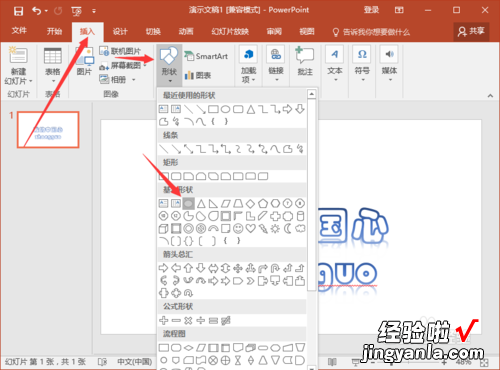Switch to the 设计 tab
This screenshot has width=500, height=370.
(120, 32)
